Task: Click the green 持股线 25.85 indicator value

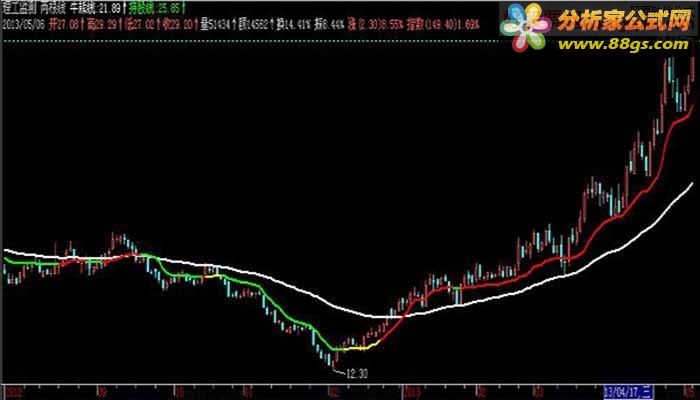Action: [x=155, y=8]
